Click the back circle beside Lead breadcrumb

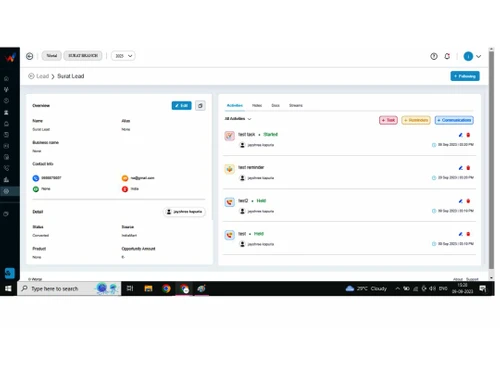point(31,76)
